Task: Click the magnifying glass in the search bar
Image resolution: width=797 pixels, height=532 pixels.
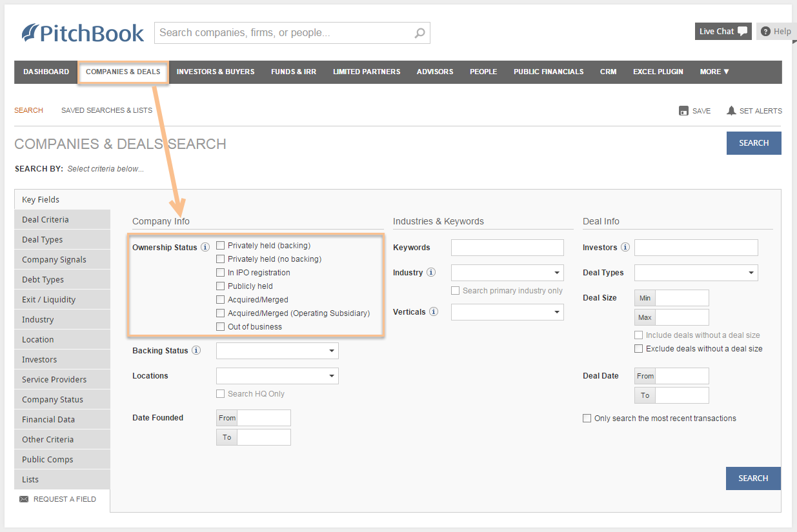Action: pyautogui.click(x=419, y=33)
